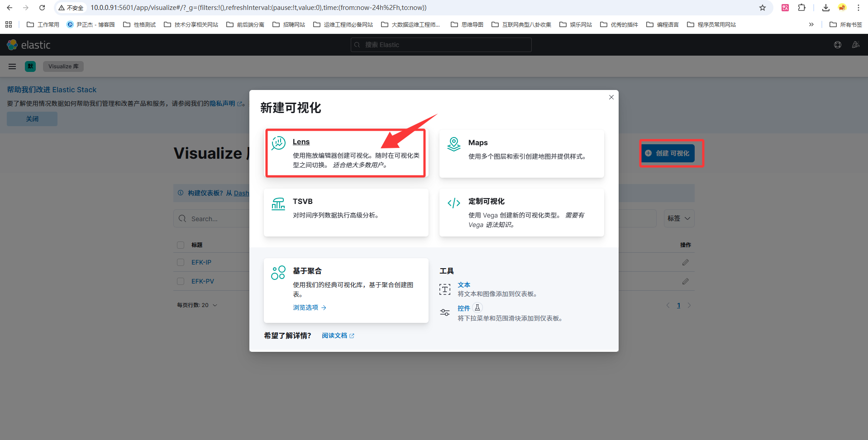Open the 阅读文档 documentation link
The width and height of the screenshot is (868, 440).
(338, 336)
